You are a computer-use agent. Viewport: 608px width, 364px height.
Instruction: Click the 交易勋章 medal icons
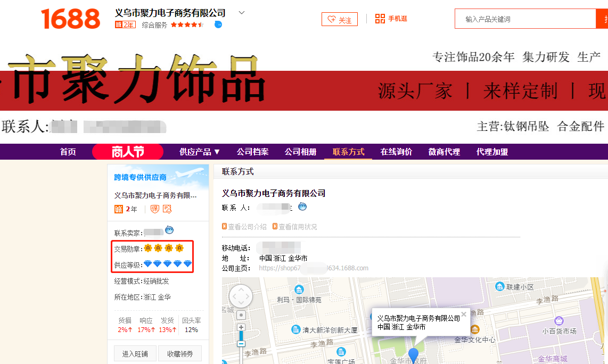click(x=163, y=248)
